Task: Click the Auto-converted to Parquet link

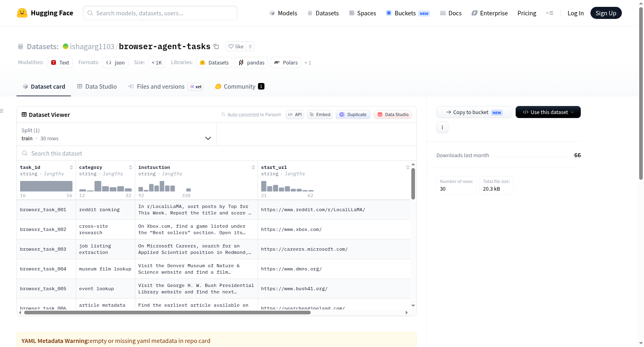Action: 254,114
